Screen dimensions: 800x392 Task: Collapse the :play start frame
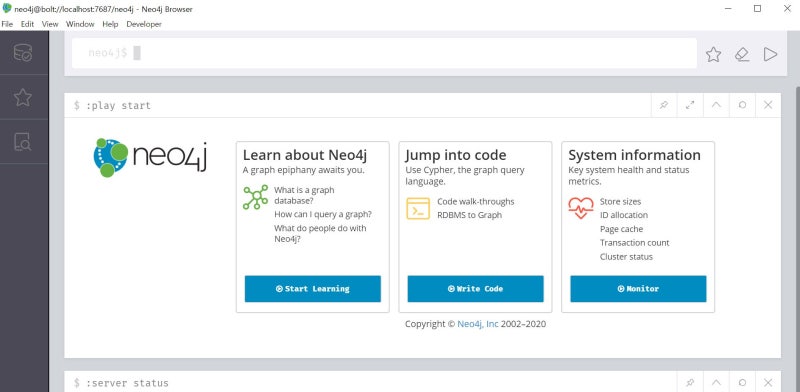(716, 105)
